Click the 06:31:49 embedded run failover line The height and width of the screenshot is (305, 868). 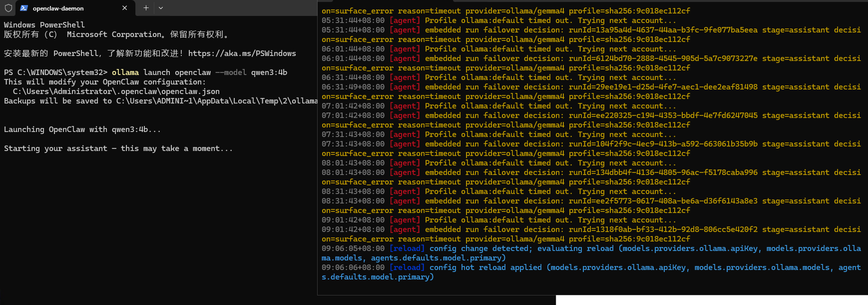tap(591, 87)
